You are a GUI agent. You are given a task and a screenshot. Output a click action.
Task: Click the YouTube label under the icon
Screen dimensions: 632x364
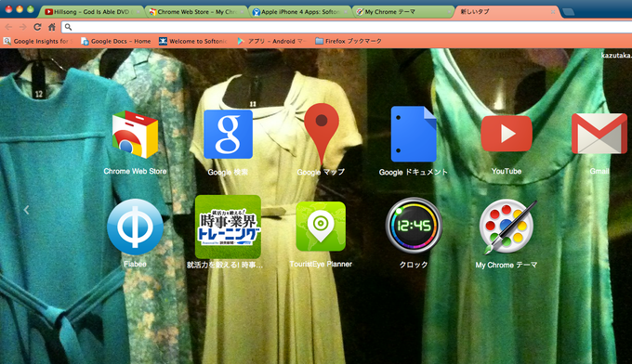click(x=507, y=171)
